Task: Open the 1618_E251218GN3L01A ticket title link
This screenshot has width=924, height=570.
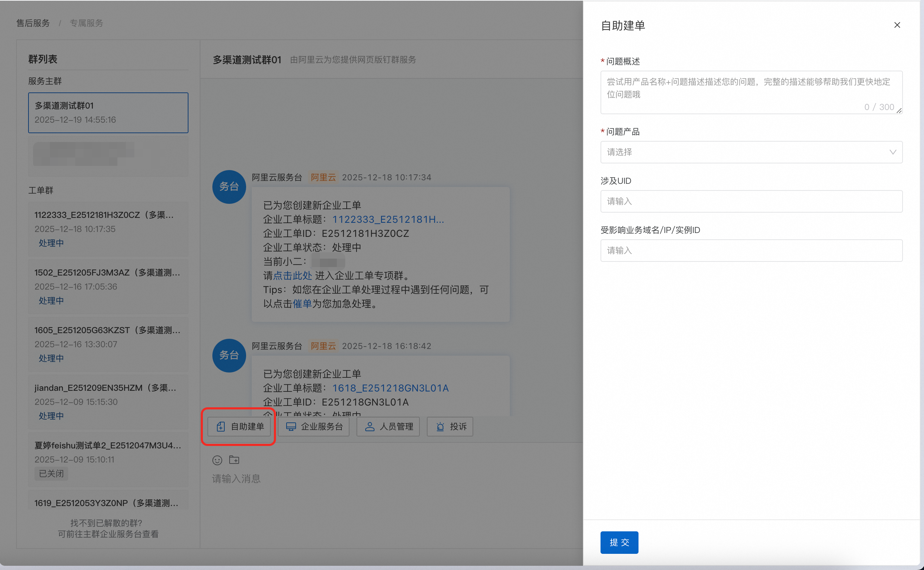Action: tap(390, 388)
